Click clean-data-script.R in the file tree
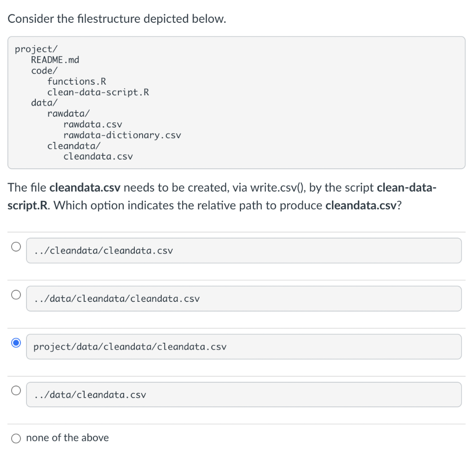The image size is (476, 459). [x=98, y=92]
